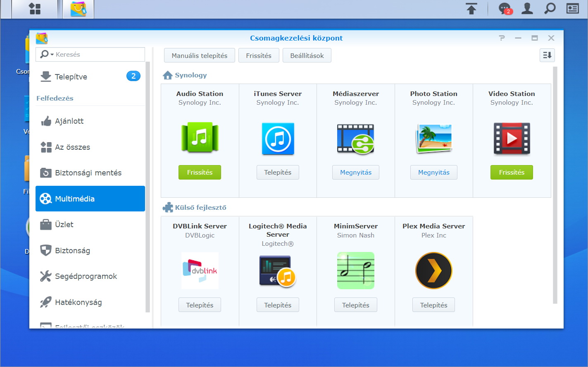Select the Üzlet category
588x367 pixels.
coord(90,225)
